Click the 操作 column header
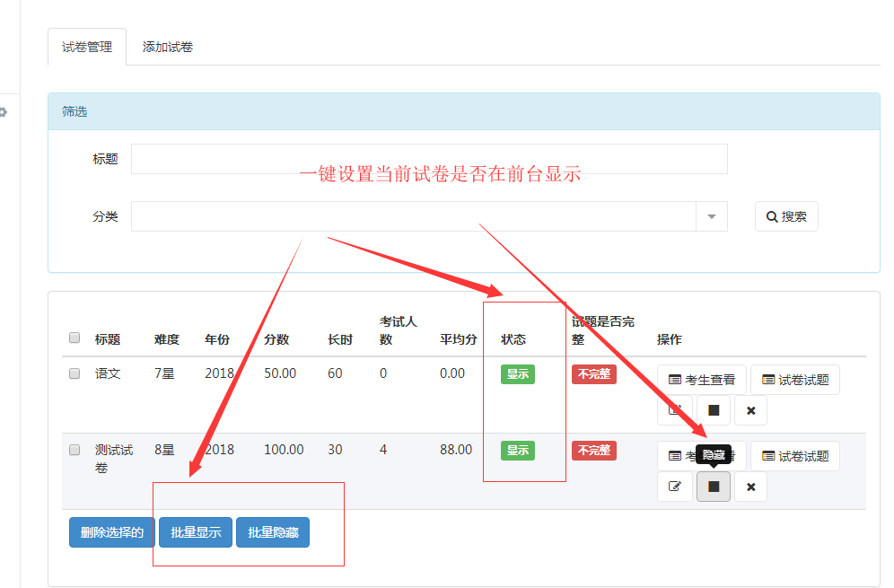This screenshot has width=894, height=588. (670, 340)
